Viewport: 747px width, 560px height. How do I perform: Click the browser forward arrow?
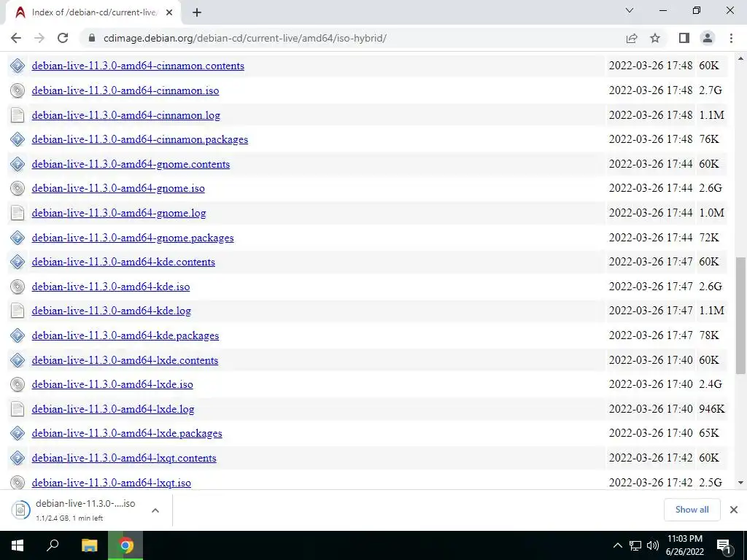tap(39, 38)
